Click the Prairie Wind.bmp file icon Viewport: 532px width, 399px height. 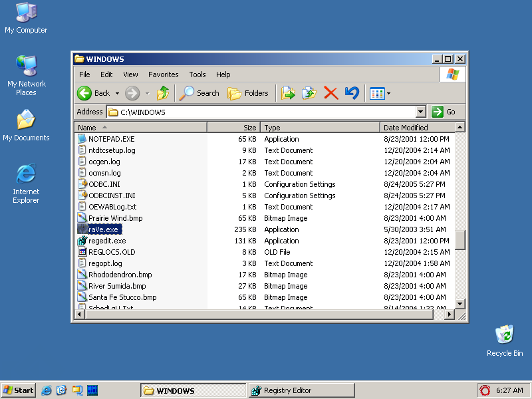(x=82, y=218)
